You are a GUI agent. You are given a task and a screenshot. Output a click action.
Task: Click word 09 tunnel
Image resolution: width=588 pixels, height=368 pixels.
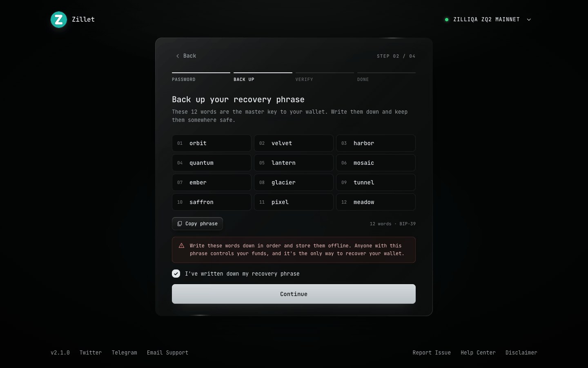point(376,182)
